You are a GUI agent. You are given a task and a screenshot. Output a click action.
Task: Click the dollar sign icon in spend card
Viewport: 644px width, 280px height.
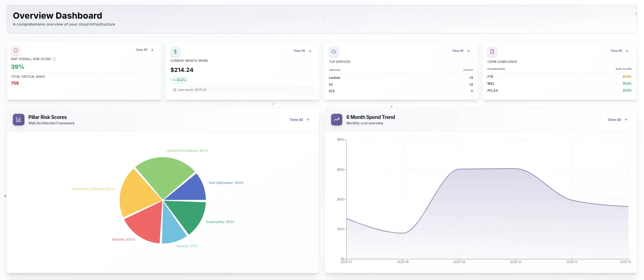pyautogui.click(x=175, y=52)
